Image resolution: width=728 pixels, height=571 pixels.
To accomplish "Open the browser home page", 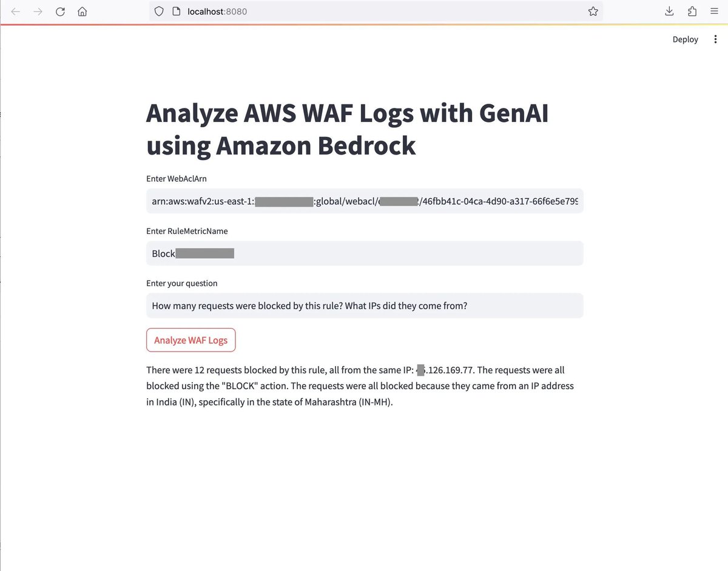I will pos(82,12).
